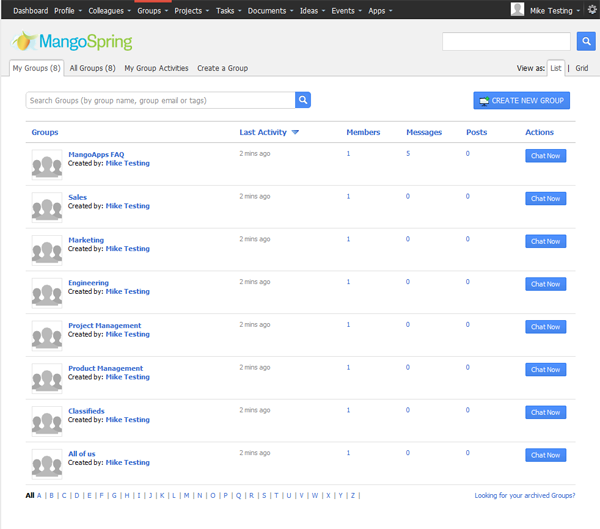Sort by the Members column header

(363, 132)
